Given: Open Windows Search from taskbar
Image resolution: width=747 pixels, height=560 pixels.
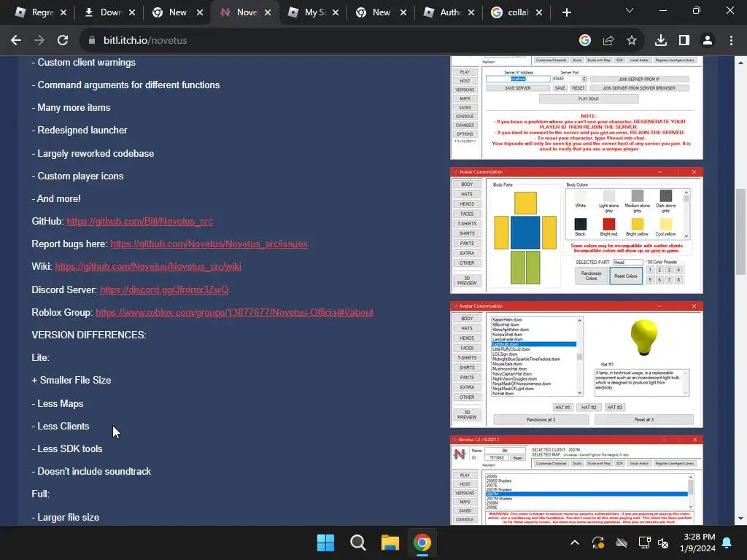Looking at the screenshot, I should (357, 542).
